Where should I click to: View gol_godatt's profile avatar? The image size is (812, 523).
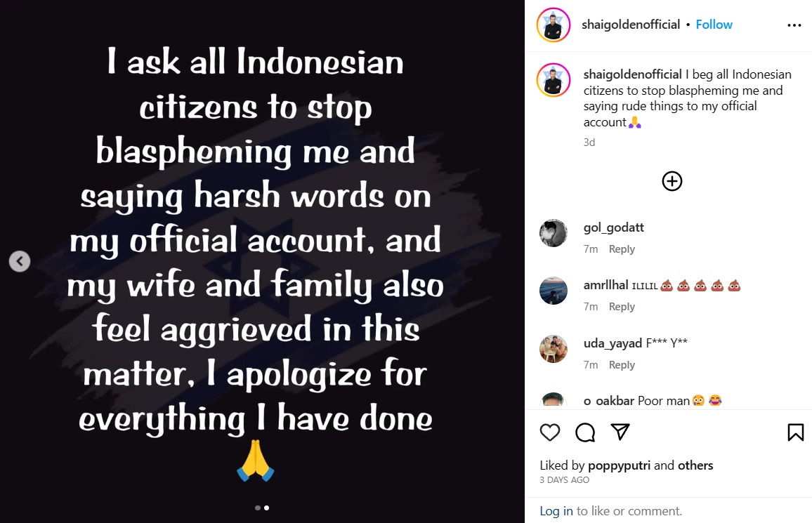click(x=553, y=233)
